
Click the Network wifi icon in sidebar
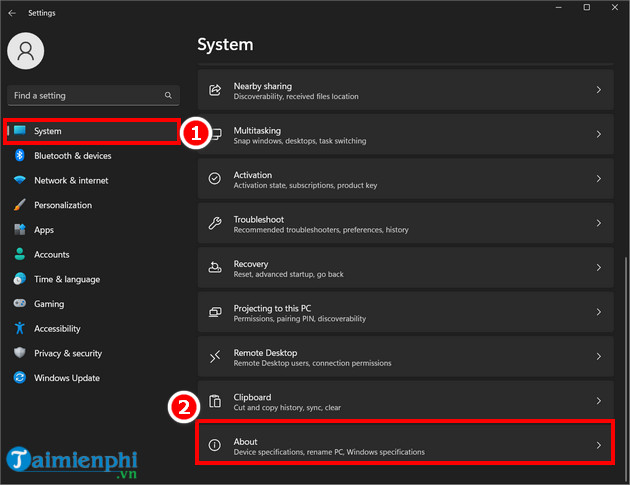click(20, 180)
